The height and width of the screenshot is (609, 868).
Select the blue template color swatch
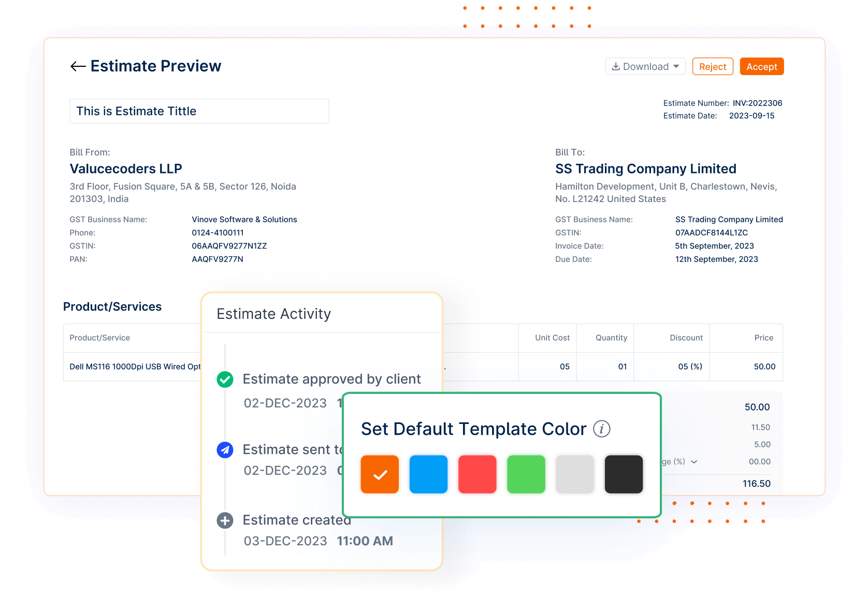tap(428, 474)
